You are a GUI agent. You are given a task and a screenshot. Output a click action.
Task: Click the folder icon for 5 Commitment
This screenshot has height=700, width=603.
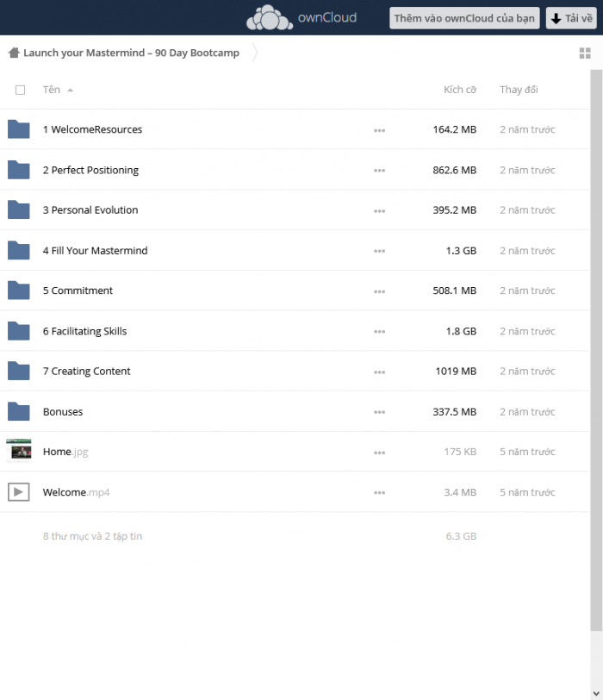tap(19, 291)
